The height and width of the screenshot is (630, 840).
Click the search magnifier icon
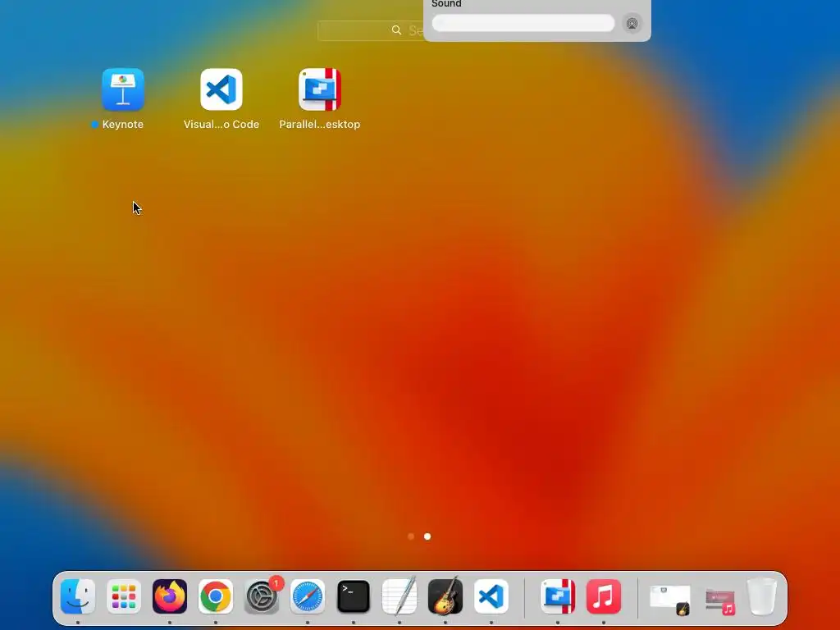396,30
